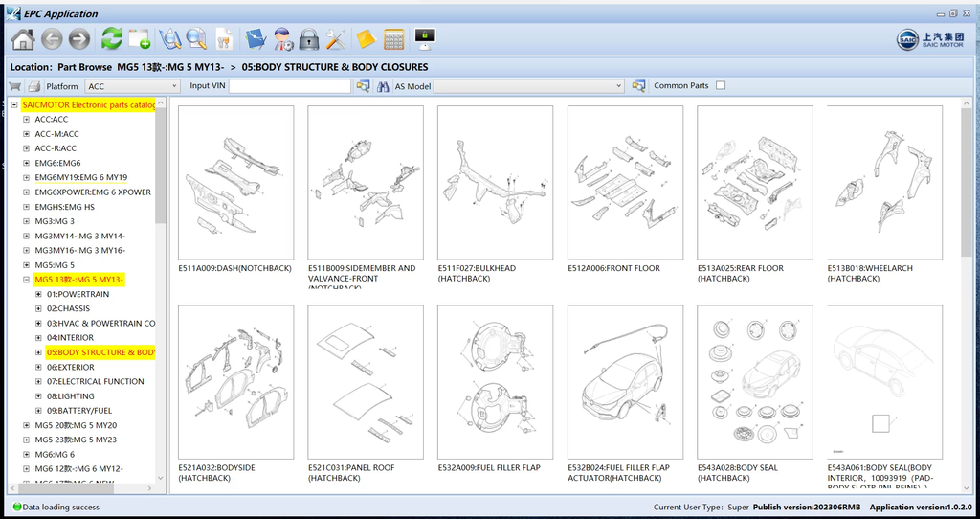
Task: Go forward with the right arrow icon
Action: coord(78,39)
